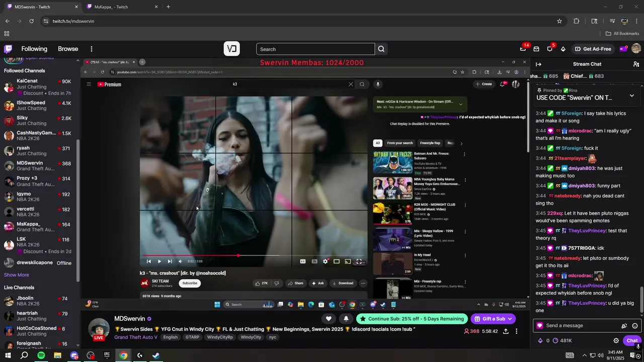Bookmark this page with the star icon

(x=559, y=21)
